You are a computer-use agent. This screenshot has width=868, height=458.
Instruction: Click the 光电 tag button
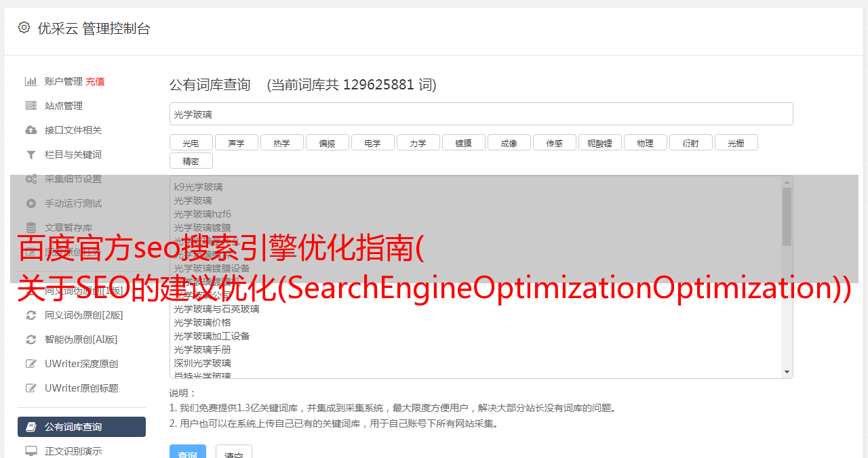click(191, 142)
